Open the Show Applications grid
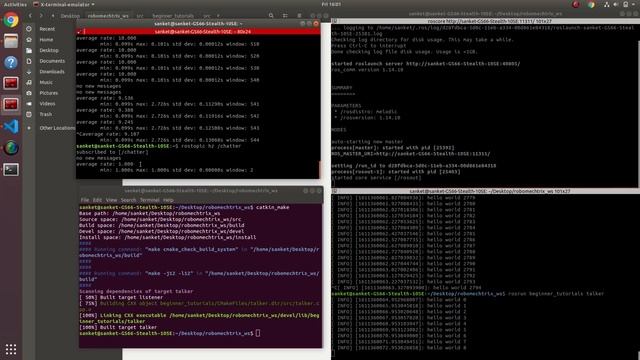 (11, 349)
